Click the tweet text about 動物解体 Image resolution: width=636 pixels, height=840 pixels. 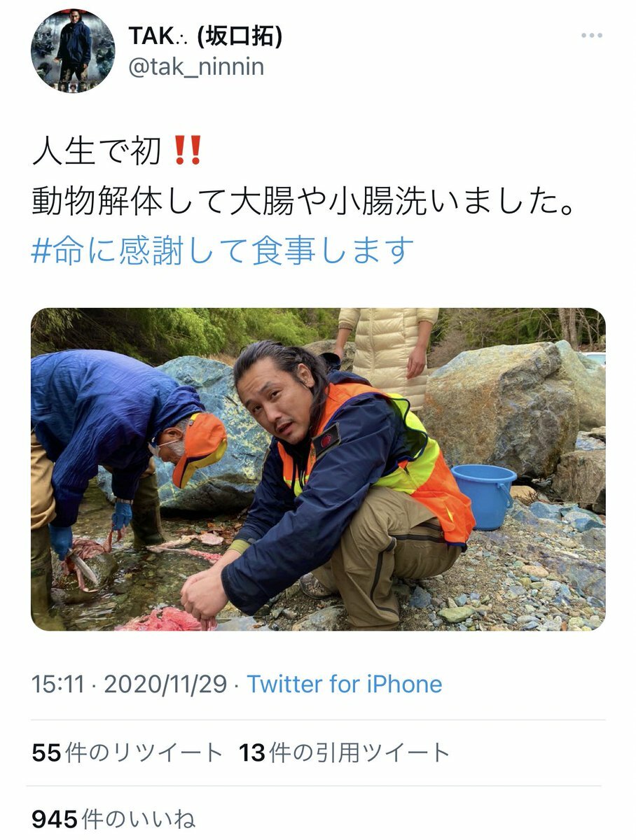click(x=305, y=202)
